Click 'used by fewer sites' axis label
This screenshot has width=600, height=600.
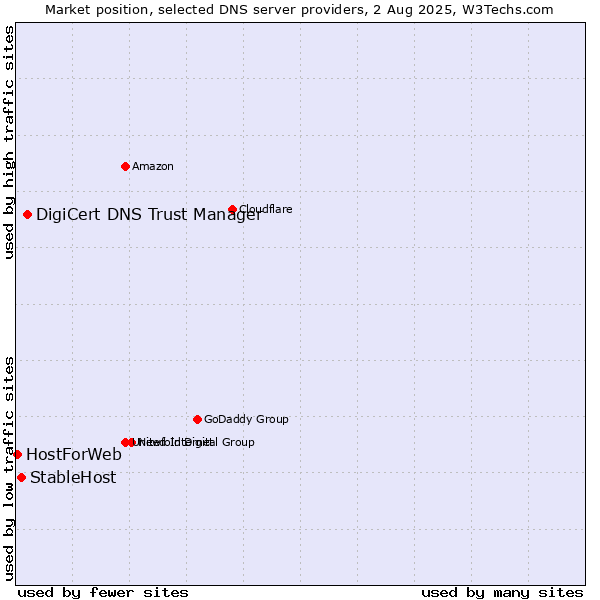coord(103,593)
